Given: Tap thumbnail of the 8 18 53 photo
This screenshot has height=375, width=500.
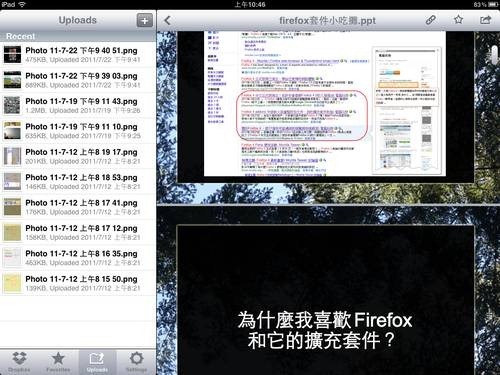Looking at the screenshot, I should pos(12,181).
